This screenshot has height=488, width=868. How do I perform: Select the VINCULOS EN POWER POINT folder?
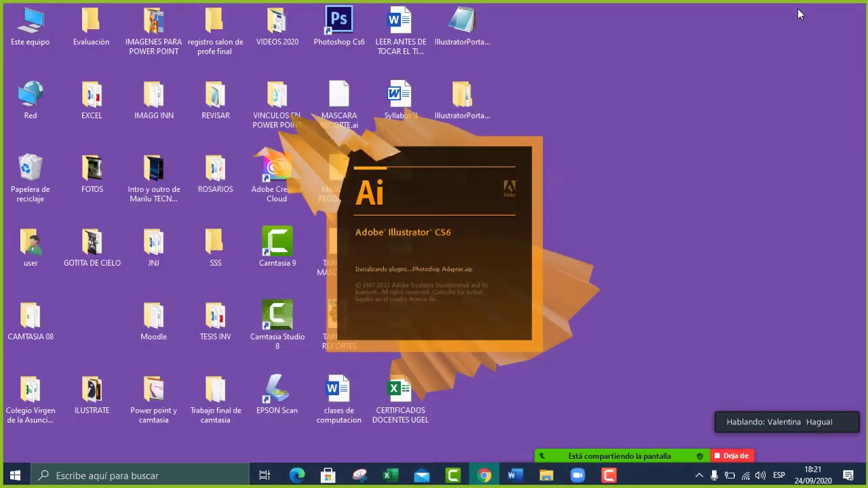[x=277, y=105]
